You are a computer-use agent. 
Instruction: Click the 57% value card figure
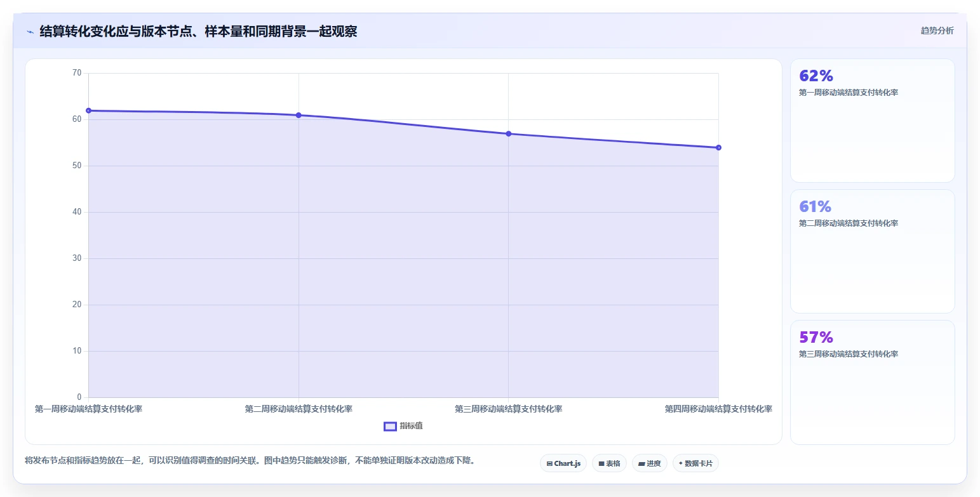pos(816,337)
